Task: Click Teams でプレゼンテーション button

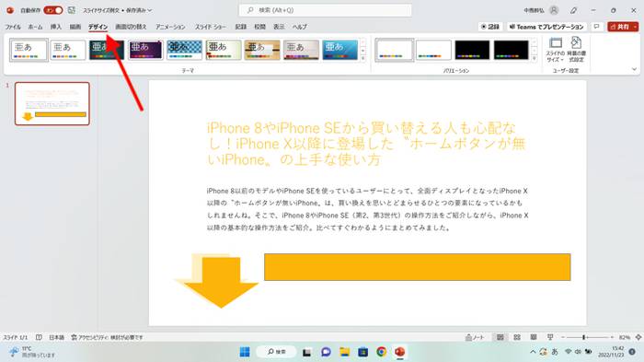Action: coord(546,27)
